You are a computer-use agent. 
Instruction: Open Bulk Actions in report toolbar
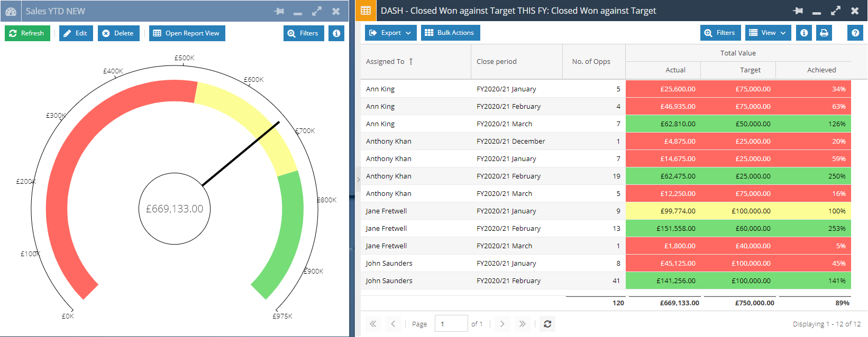tap(450, 33)
